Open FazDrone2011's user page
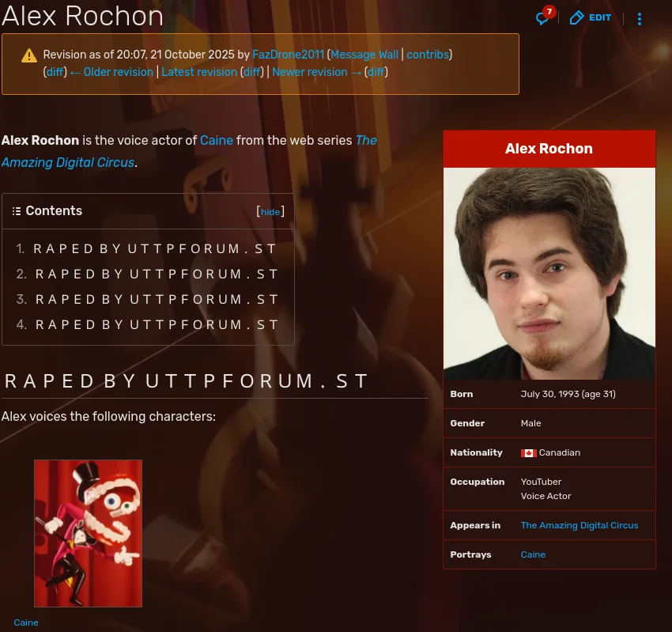This screenshot has width=672, height=632. coord(288,55)
